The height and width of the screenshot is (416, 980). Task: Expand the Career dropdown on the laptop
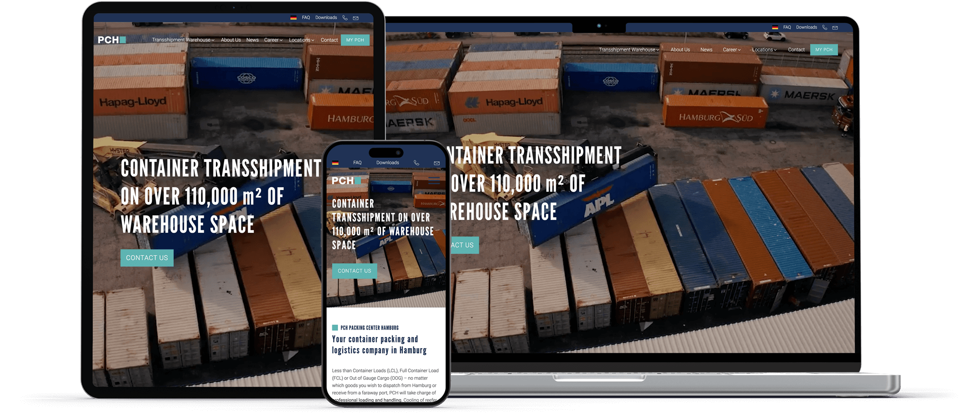(x=731, y=50)
